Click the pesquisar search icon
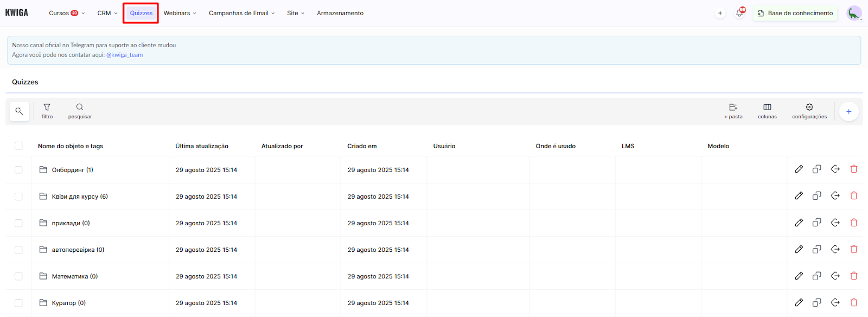 (80, 111)
